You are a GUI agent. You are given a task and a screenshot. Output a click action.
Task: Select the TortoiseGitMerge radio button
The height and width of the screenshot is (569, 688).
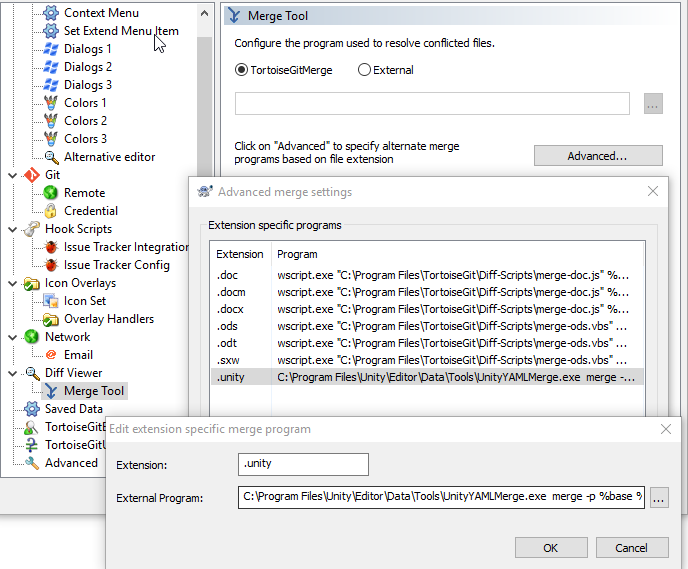tap(241, 70)
